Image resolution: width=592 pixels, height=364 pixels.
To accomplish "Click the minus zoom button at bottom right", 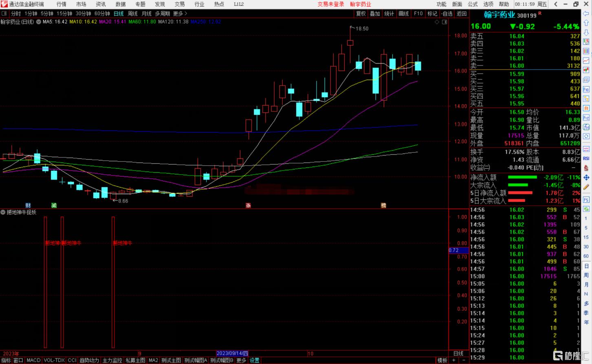I will click(x=463, y=360).
